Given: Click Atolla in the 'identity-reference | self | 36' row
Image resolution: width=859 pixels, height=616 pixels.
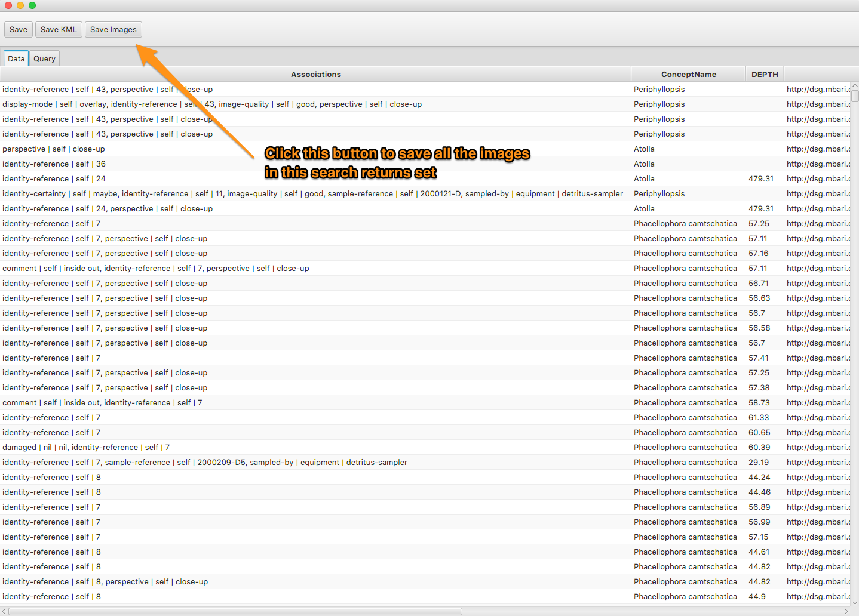Looking at the screenshot, I should pos(644,164).
